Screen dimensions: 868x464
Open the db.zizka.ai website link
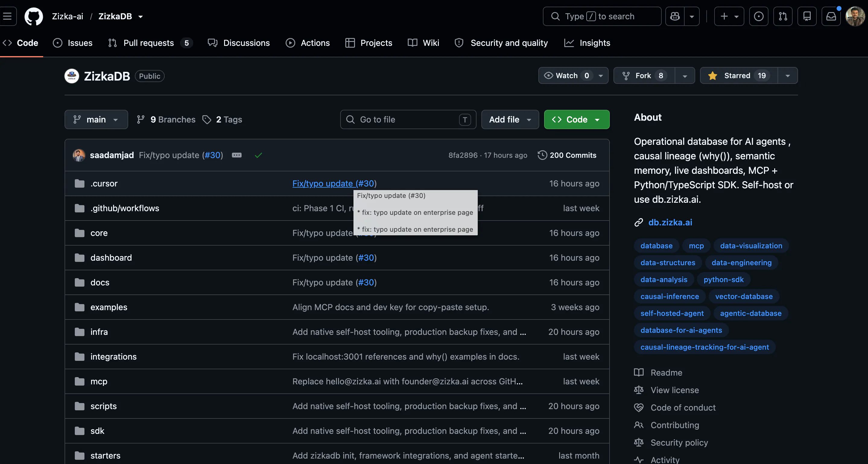tap(670, 222)
